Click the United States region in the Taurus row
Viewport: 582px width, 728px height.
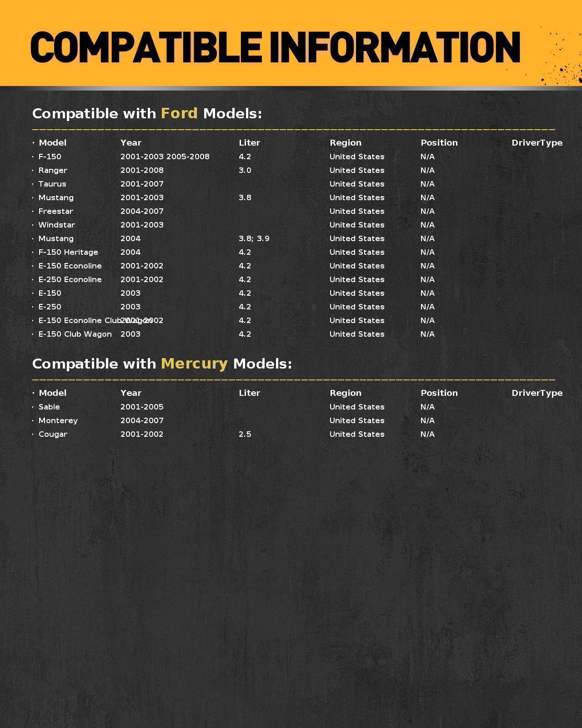pos(357,184)
